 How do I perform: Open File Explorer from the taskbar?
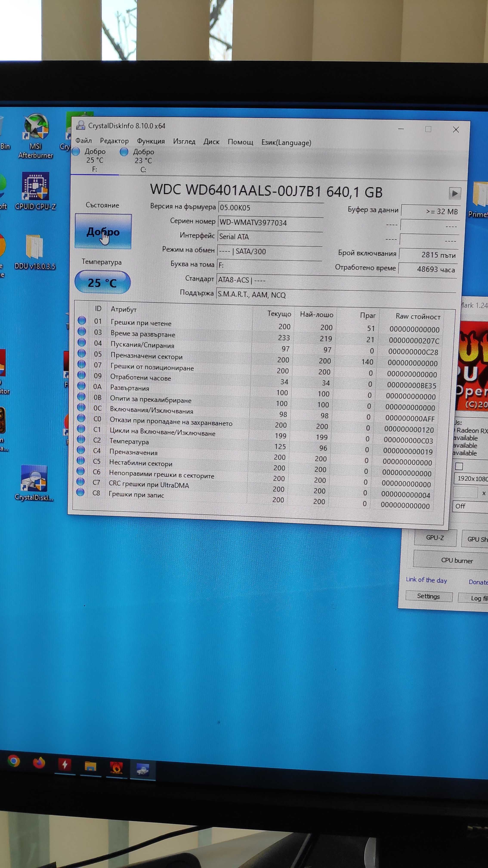[x=90, y=766]
